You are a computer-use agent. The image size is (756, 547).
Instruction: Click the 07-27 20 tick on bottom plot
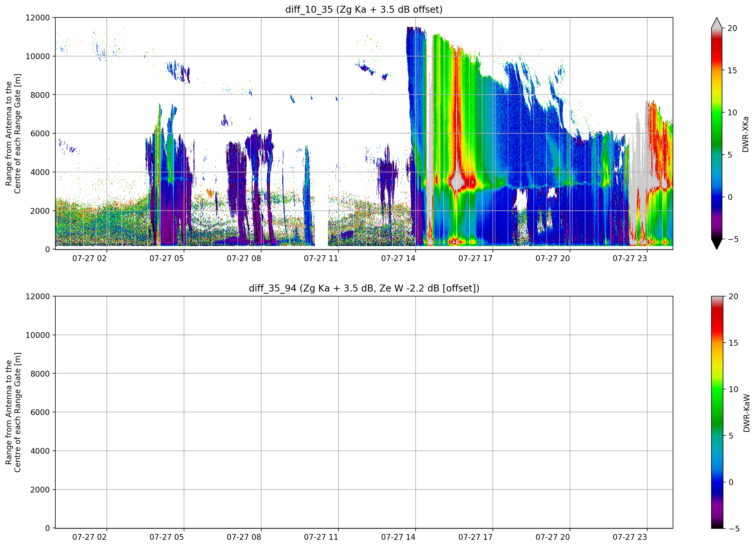(x=552, y=537)
